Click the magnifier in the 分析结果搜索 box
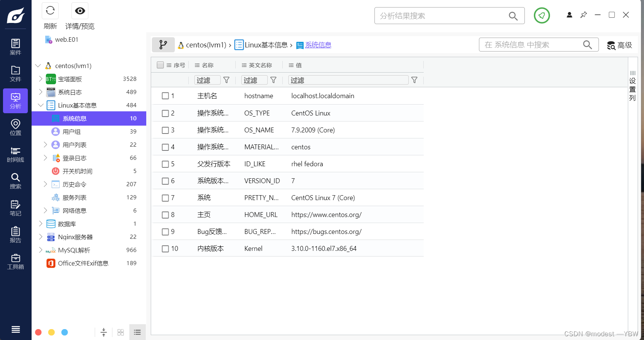The image size is (644, 340). click(513, 16)
